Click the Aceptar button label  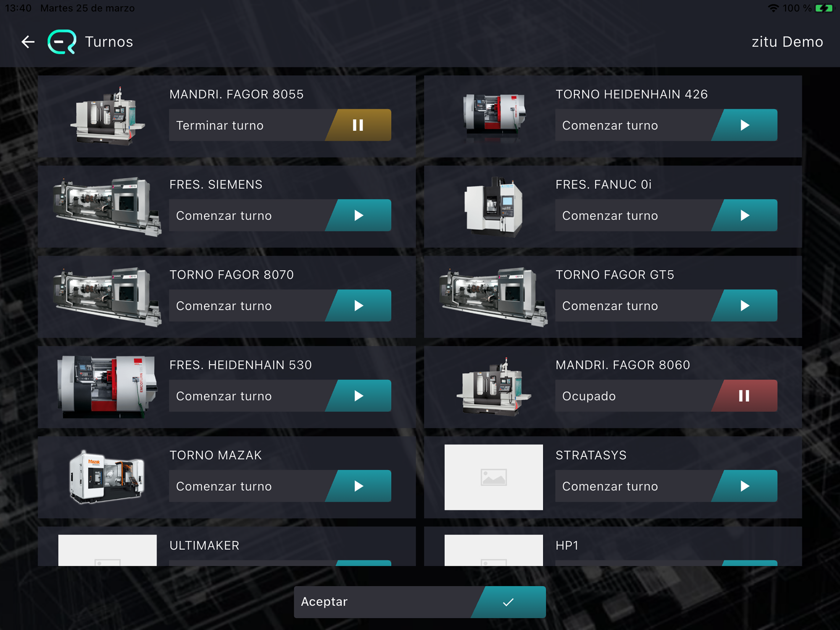point(324,602)
